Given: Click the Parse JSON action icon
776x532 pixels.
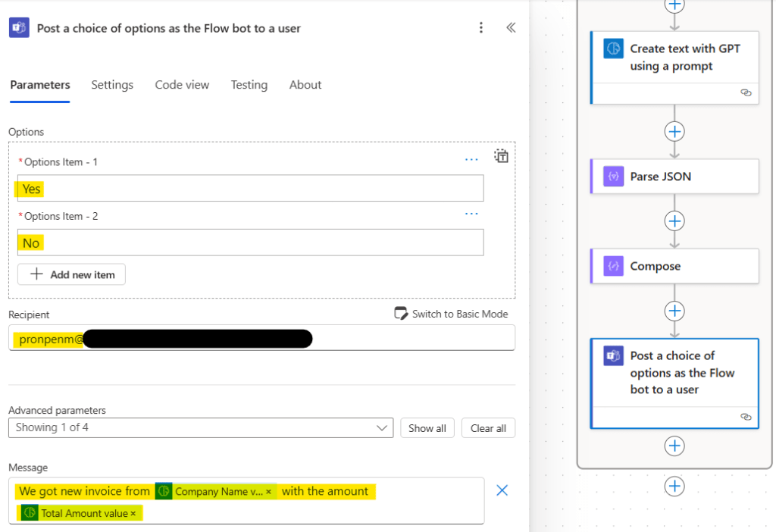Looking at the screenshot, I should [613, 177].
